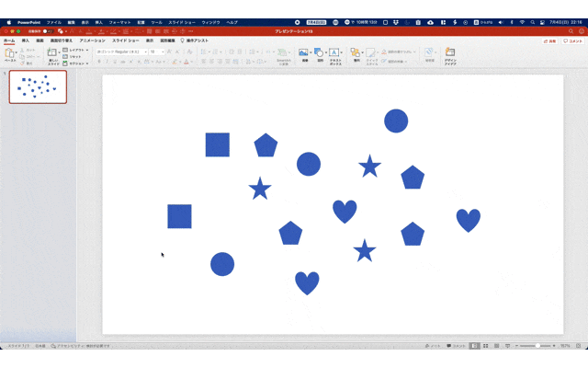588x368 pixels.
Task: Click the volume icon in menu bar
Action: (x=501, y=22)
